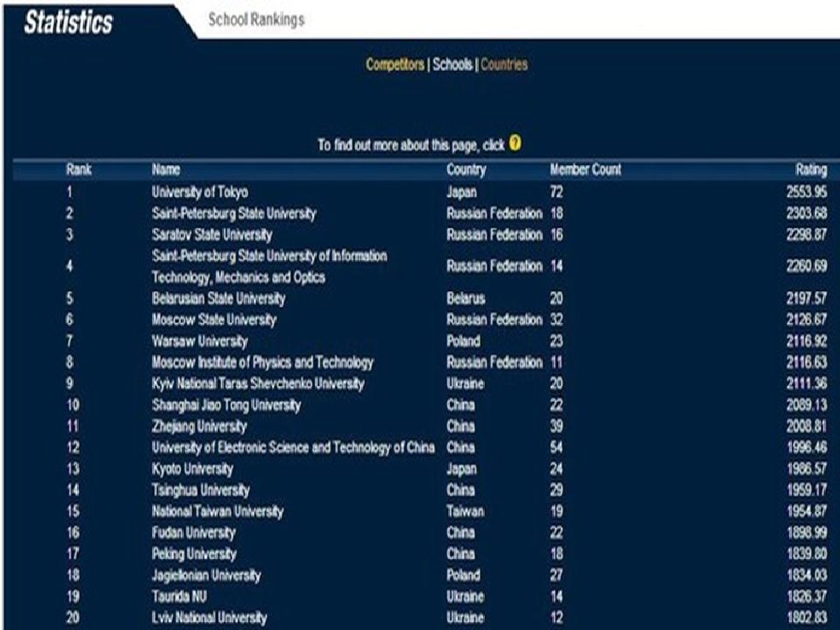
Task: Open Lviv National University entry
Action: click(209, 618)
